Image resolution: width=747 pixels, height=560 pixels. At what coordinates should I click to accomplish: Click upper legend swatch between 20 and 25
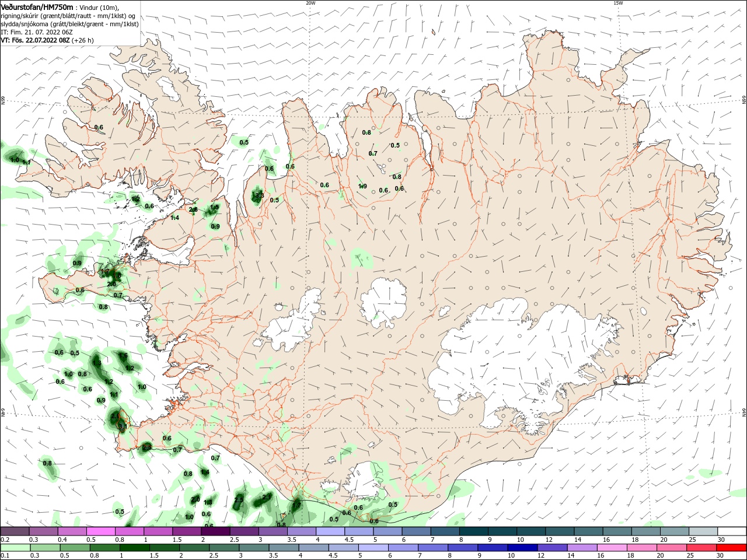[x=674, y=531]
